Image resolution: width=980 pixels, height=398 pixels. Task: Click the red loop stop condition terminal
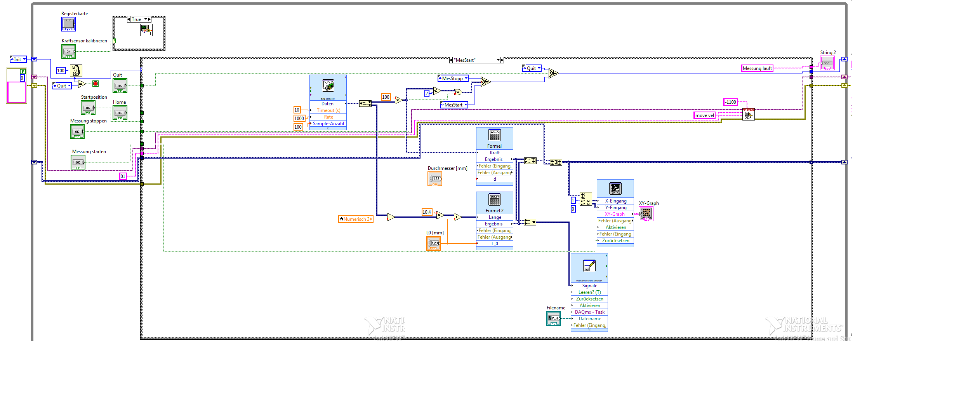[x=96, y=84]
